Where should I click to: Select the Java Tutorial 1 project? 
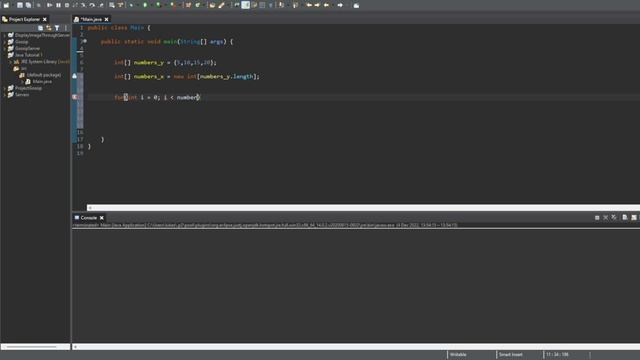pyautogui.click(x=29, y=55)
